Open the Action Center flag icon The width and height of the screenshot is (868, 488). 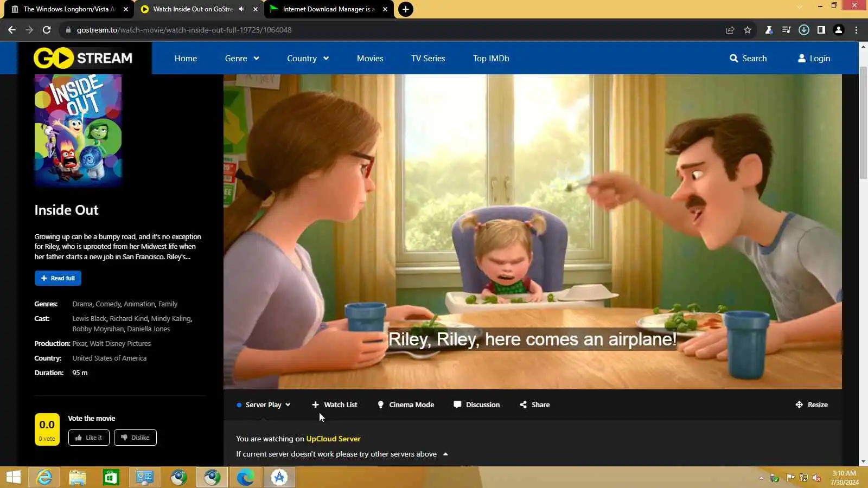[790, 478]
